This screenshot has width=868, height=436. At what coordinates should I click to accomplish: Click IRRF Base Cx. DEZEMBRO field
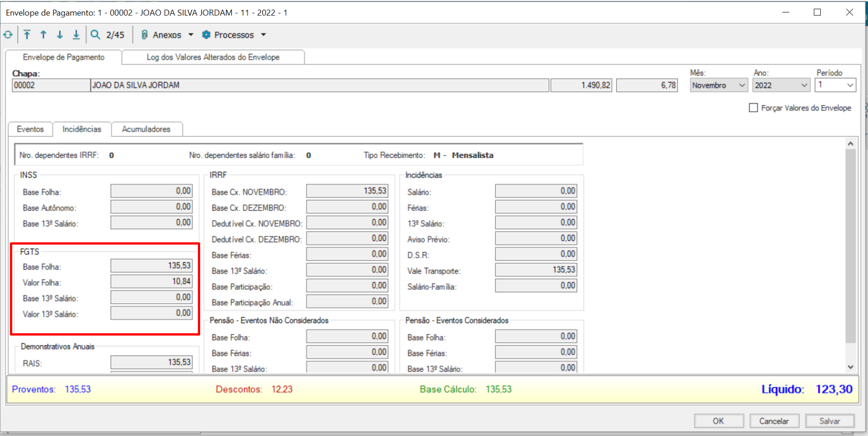pyautogui.click(x=347, y=207)
